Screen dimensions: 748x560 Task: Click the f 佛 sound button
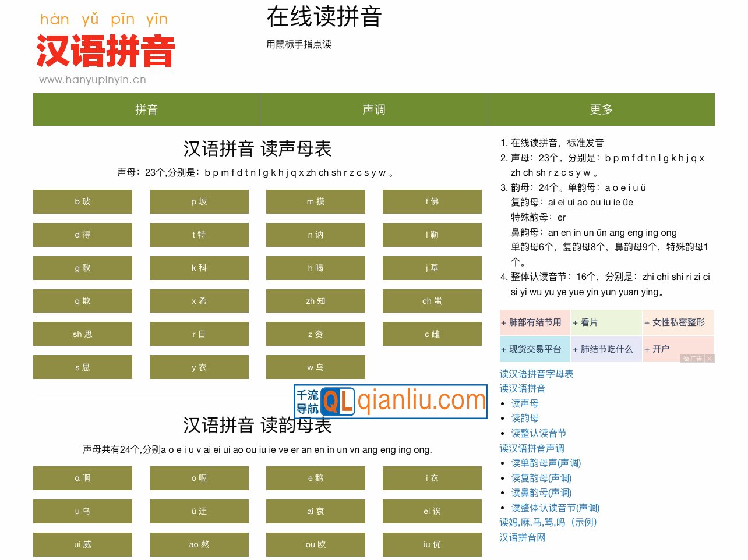coord(432,201)
